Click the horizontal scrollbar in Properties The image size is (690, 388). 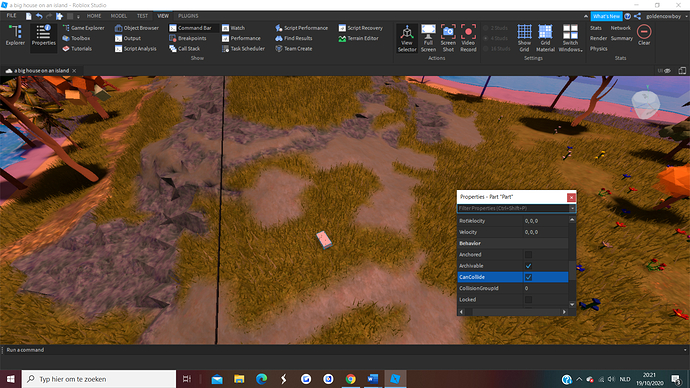coord(513,311)
